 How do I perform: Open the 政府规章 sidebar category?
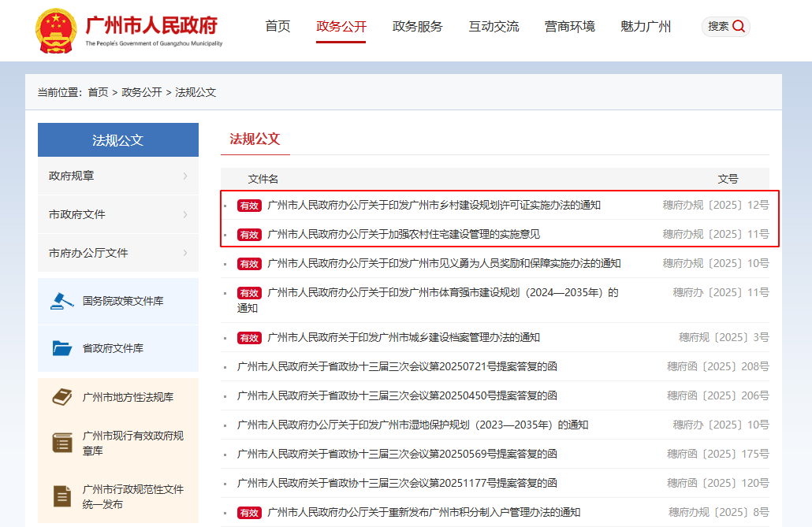(x=118, y=176)
